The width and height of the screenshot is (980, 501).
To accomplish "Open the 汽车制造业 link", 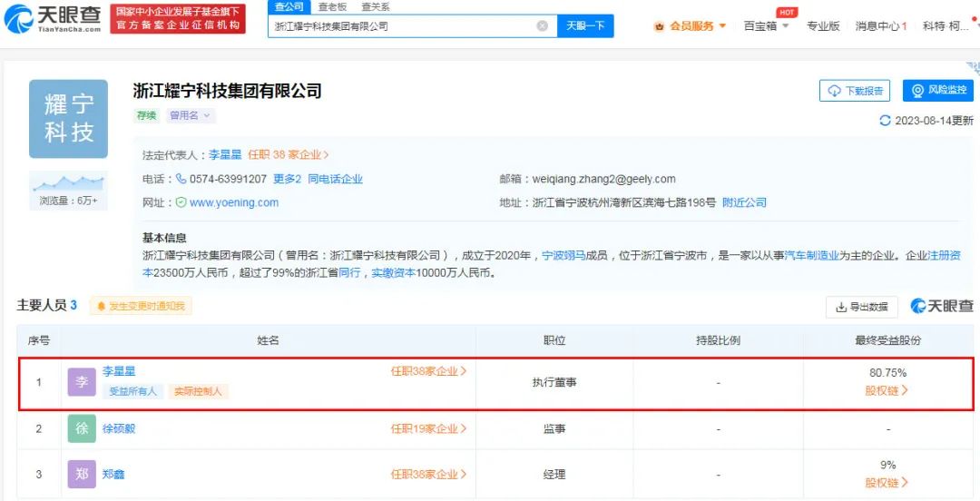I will click(812, 255).
